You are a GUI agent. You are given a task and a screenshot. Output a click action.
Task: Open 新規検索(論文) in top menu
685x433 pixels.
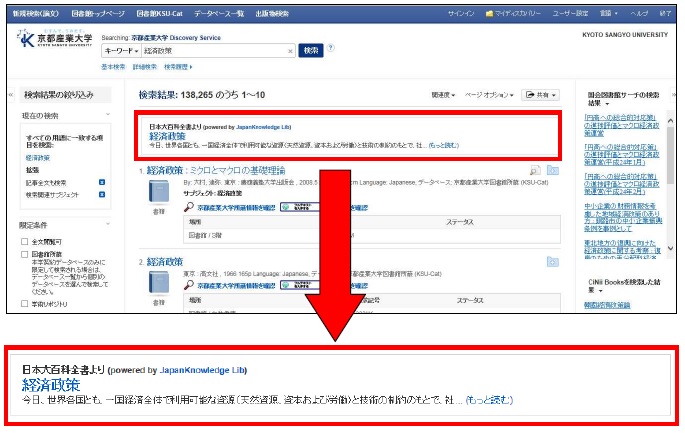[x=35, y=14]
